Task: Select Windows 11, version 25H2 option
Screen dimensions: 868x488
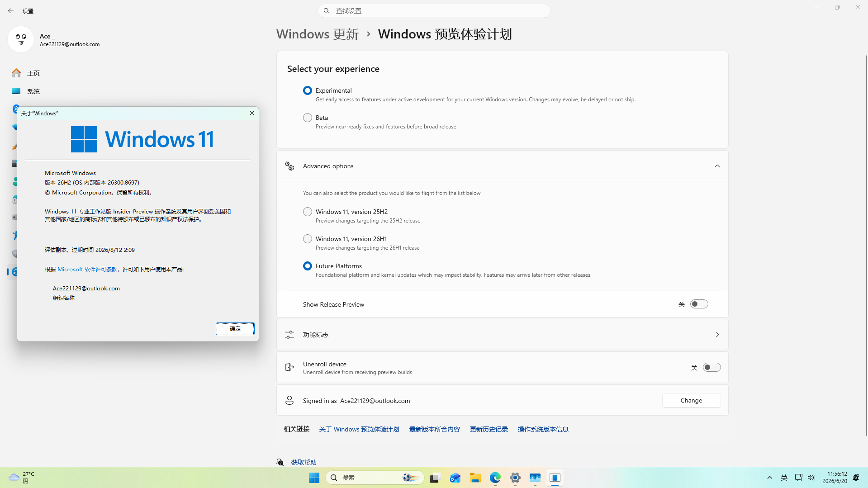Action: (x=308, y=212)
